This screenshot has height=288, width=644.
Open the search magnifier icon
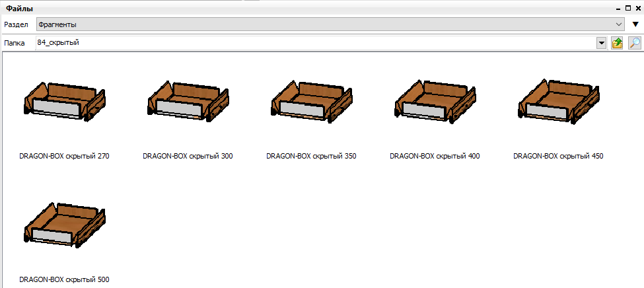click(635, 43)
